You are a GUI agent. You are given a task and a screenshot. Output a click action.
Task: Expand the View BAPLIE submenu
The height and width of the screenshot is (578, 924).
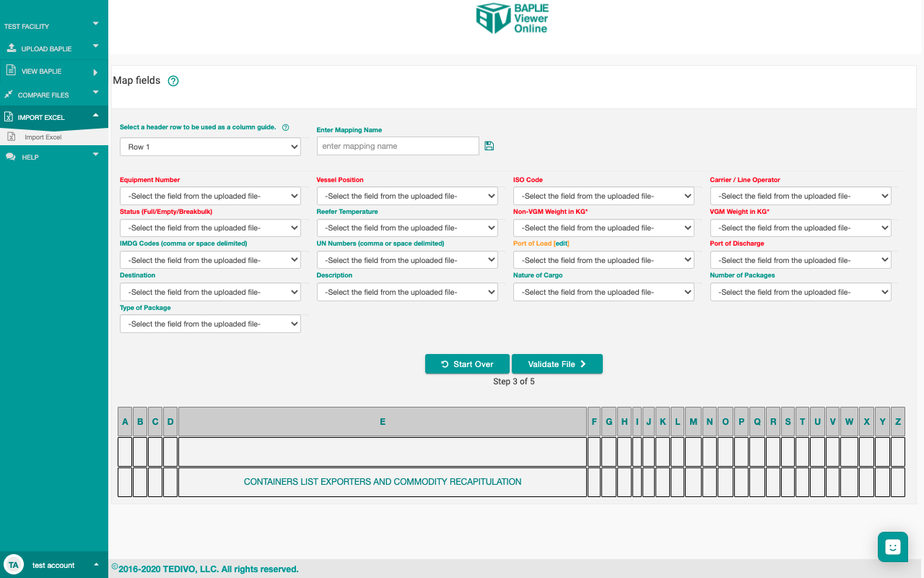[95, 72]
